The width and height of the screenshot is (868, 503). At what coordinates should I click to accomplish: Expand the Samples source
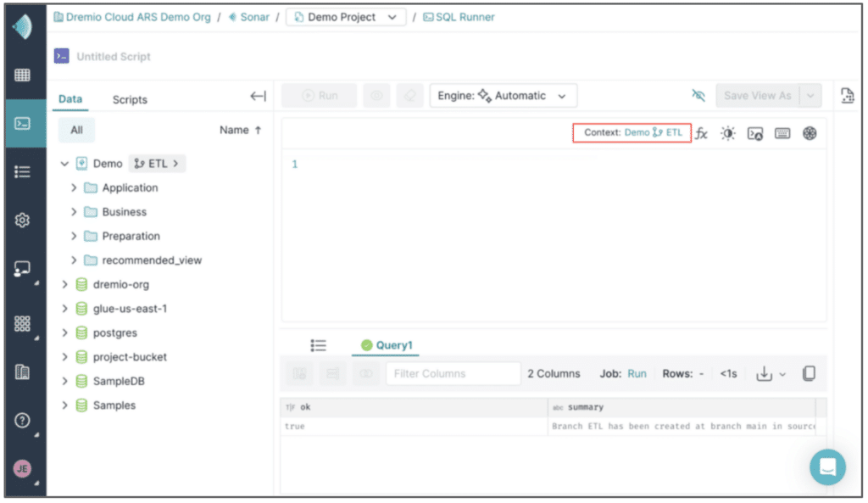(x=64, y=405)
